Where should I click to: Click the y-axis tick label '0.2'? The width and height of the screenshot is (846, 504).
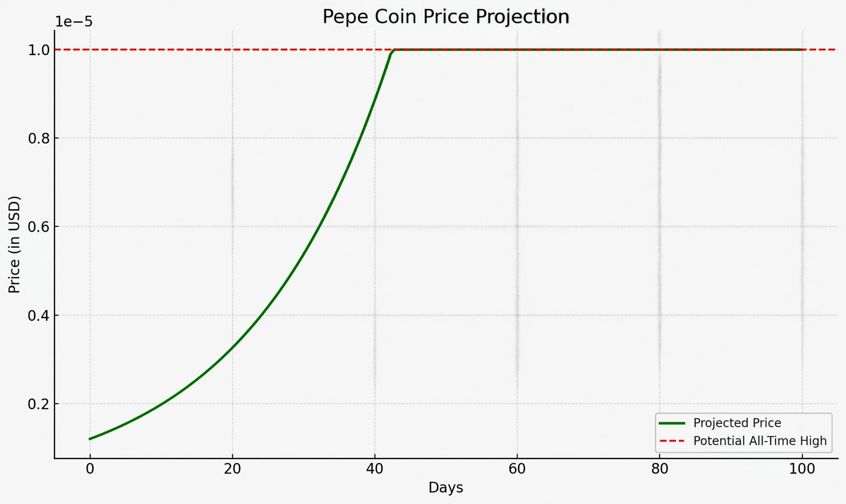click(38, 404)
